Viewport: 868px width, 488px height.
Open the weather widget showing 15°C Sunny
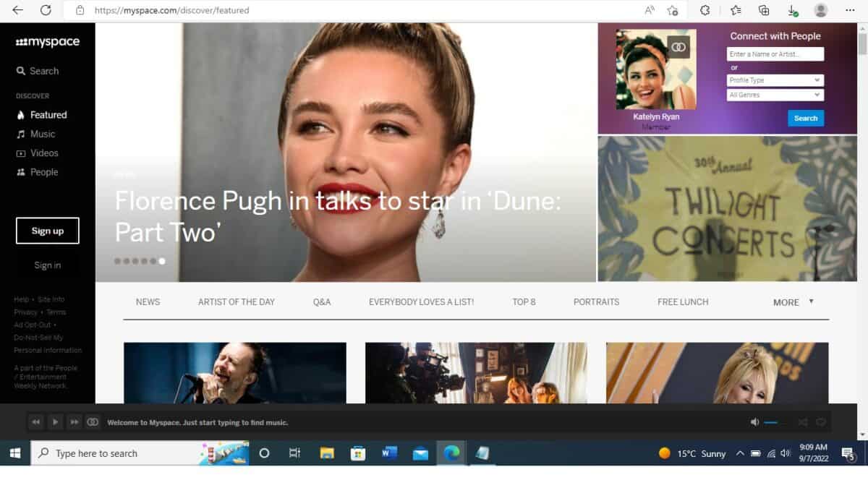(x=692, y=453)
